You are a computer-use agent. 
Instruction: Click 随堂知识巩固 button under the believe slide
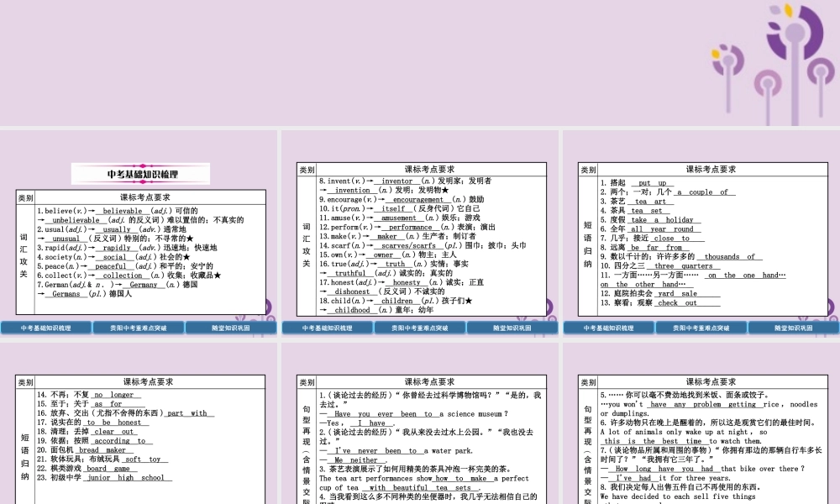tap(231, 328)
